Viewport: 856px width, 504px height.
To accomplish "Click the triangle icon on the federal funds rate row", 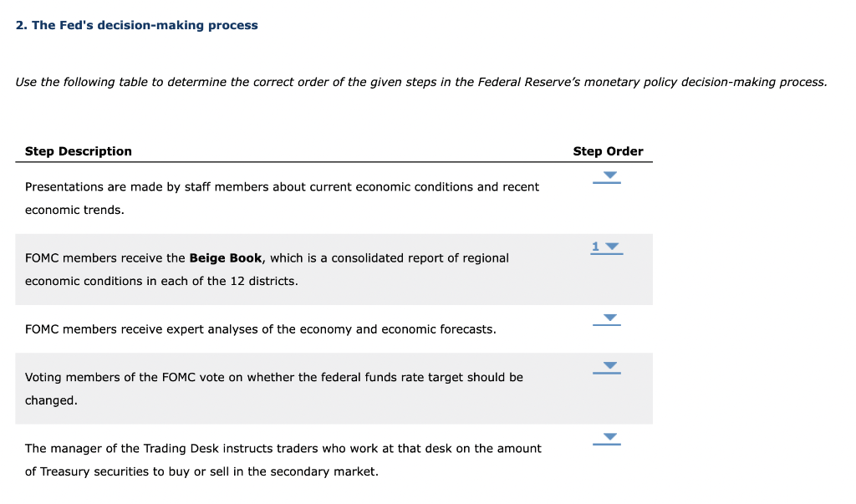I will pyautogui.click(x=608, y=365).
